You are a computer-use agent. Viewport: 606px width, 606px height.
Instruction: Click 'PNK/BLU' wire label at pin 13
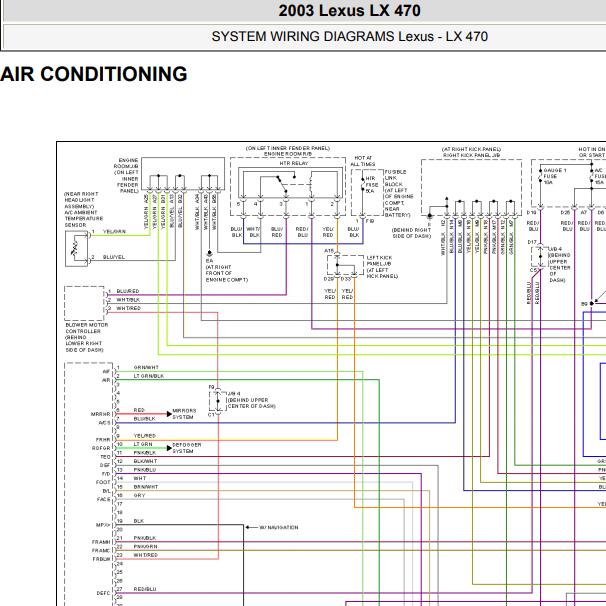click(x=145, y=470)
